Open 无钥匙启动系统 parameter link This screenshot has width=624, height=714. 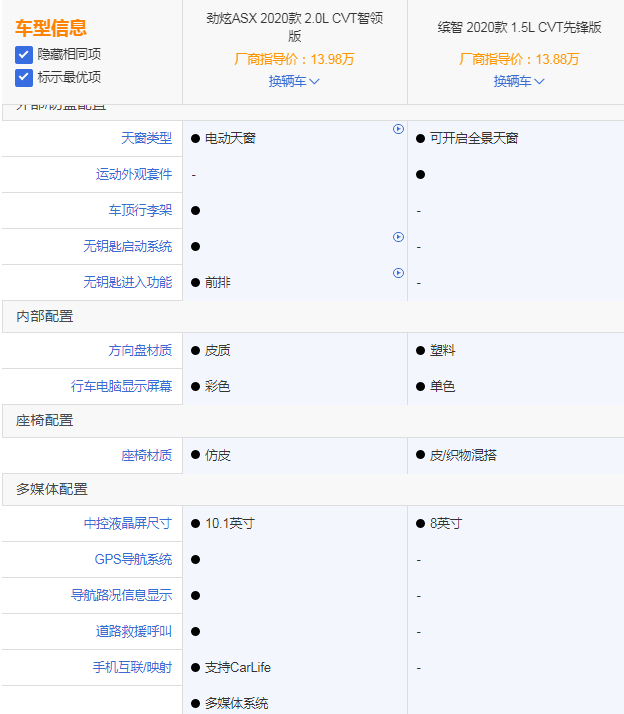[x=128, y=246]
